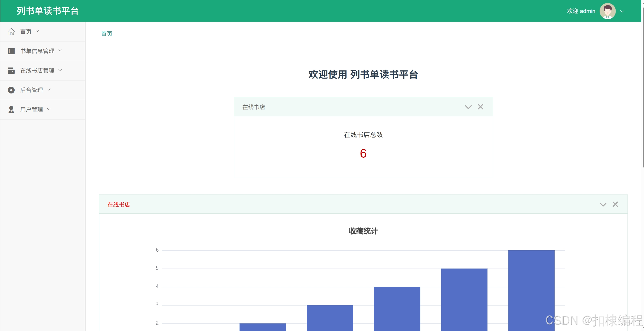The width and height of the screenshot is (644, 331).
Task: Open the admin account dropdown arrow
Action: pyautogui.click(x=622, y=11)
